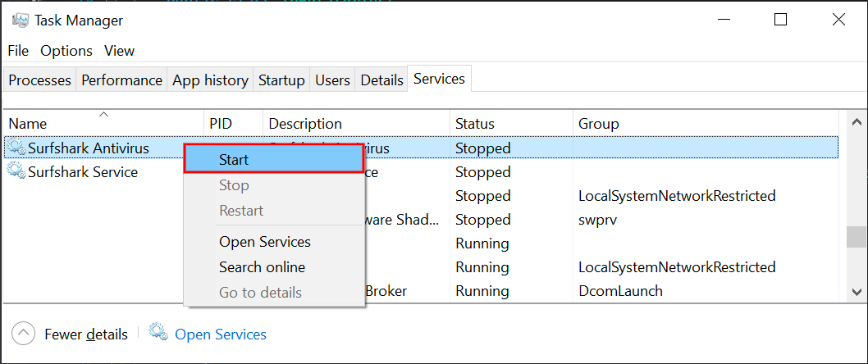Sort services by Name column header

point(28,124)
